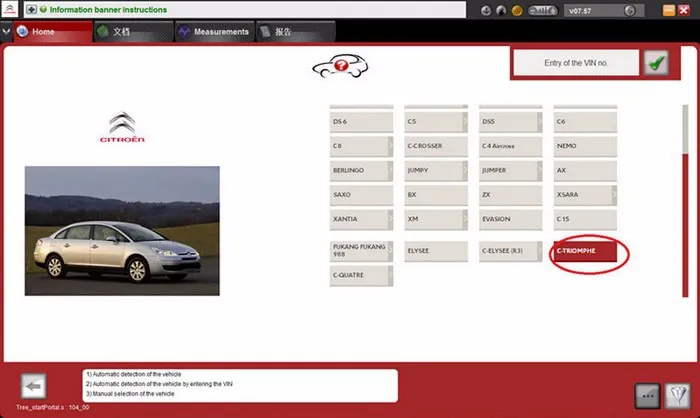Click 'Automatic detection by entering the VIN' line

point(159,384)
